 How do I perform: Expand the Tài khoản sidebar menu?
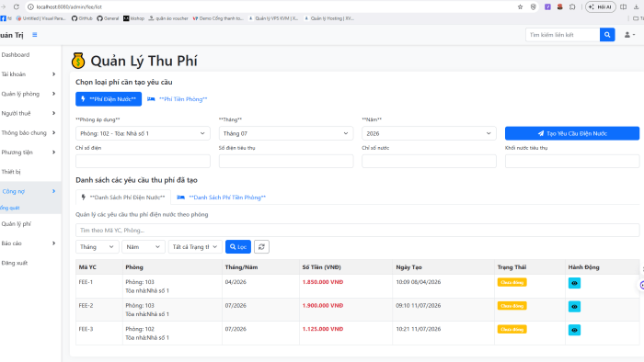[29, 74]
